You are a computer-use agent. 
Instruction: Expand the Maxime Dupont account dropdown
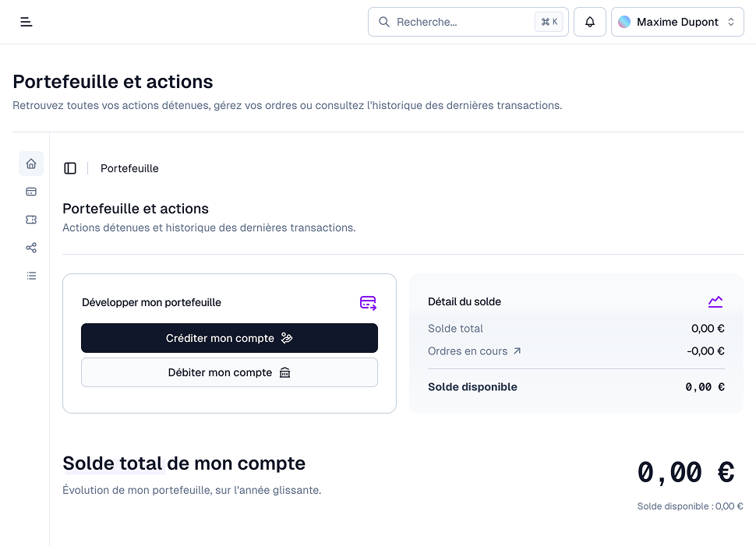(730, 22)
